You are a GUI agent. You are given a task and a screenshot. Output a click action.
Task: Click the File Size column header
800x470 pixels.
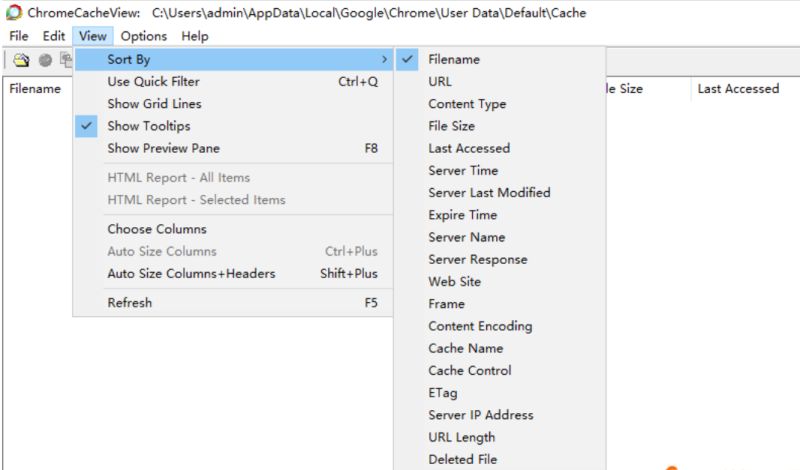point(648,89)
